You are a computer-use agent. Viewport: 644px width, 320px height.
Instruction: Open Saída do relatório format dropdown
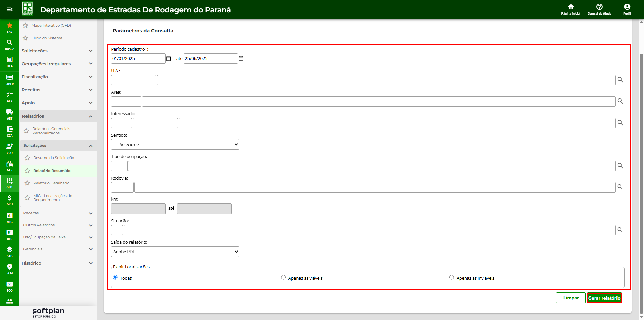tap(175, 252)
